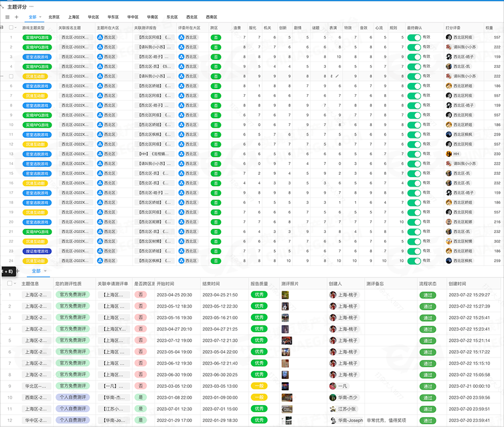Click the 搜证推理游戏 tag in row 23
The image size is (504, 427).
[x=36, y=251]
